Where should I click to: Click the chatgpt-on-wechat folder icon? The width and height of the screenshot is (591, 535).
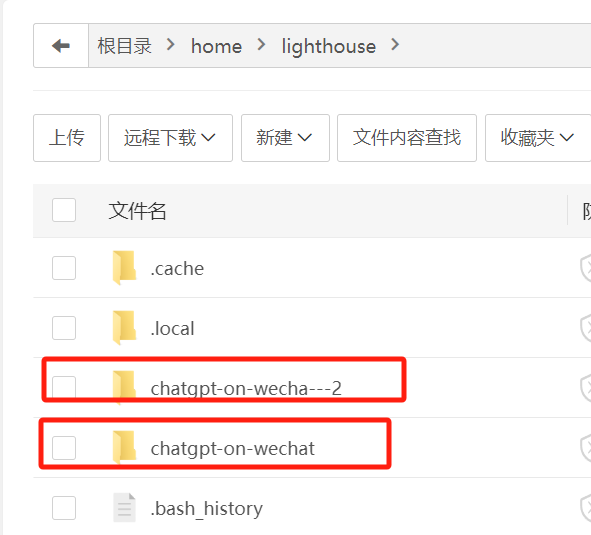pyautogui.click(x=124, y=448)
